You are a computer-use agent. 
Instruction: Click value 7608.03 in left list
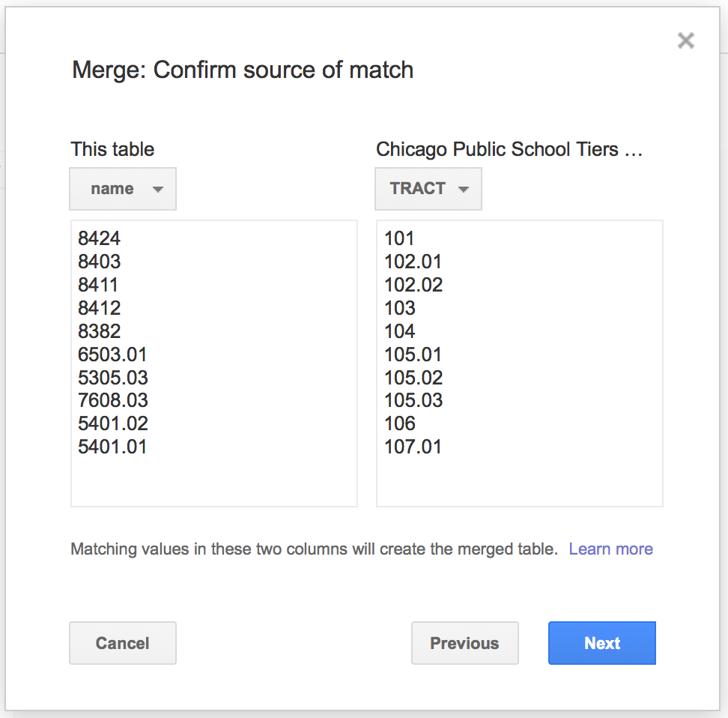[x=113, y=400]
